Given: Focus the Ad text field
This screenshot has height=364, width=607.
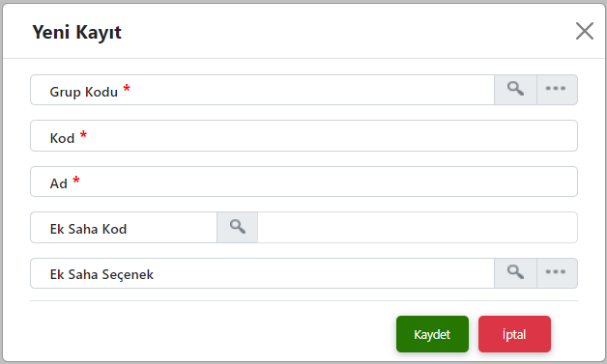Looking at the screenshot, I should [x=303, y=182].
